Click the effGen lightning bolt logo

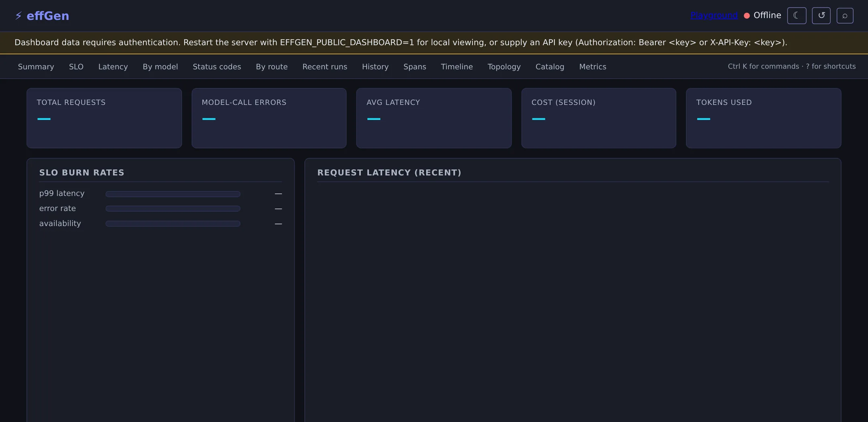click(18, 16)
